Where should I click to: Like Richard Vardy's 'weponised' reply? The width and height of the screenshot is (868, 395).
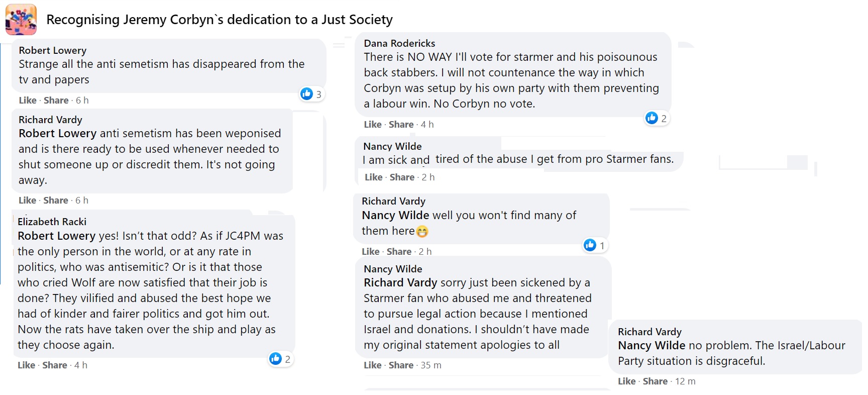pyautogui.click(x=27, y=201)
